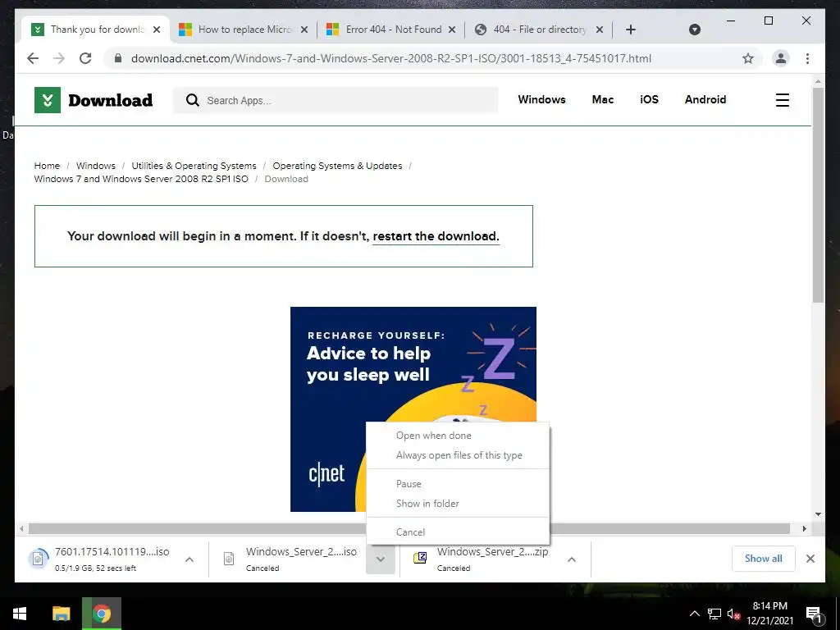840x630 pixels.
Task: Choose 'Open when done' in context menu
Action: [x=458, y=436]
